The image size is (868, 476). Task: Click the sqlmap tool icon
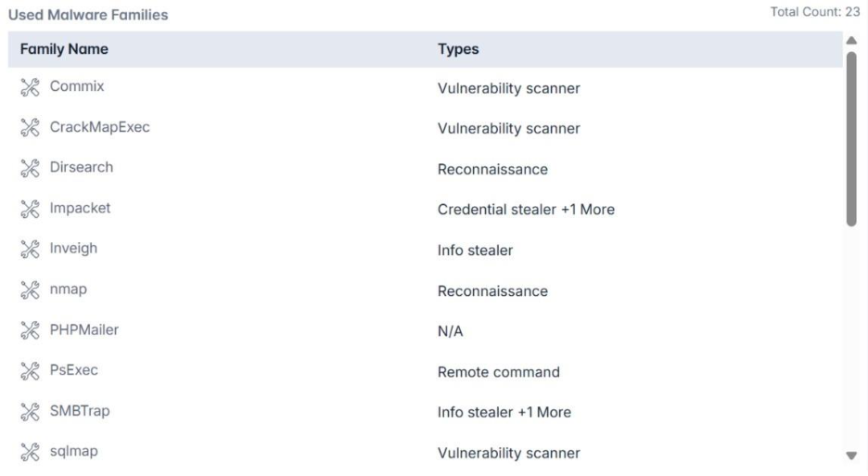pos(31,452)
